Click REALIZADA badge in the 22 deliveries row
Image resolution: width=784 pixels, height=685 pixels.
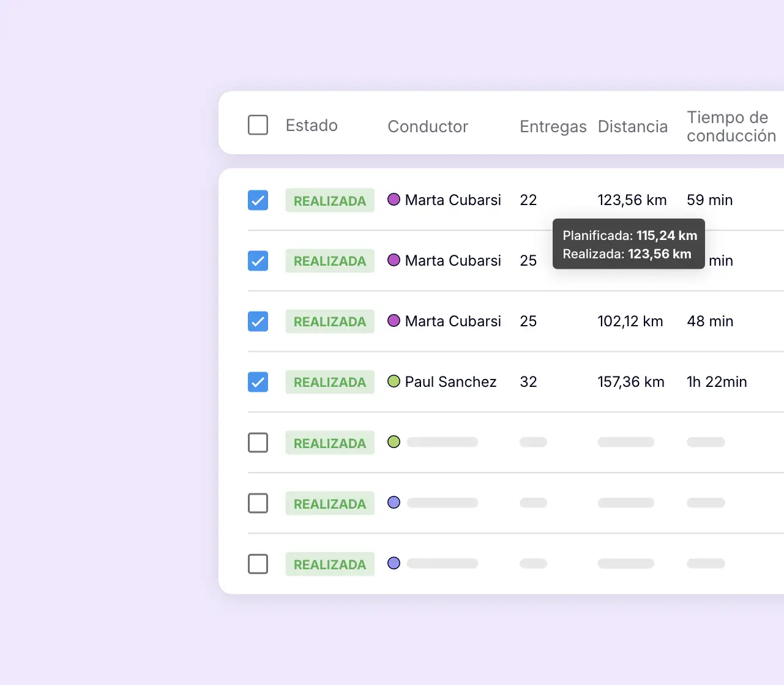coord(330,200)
